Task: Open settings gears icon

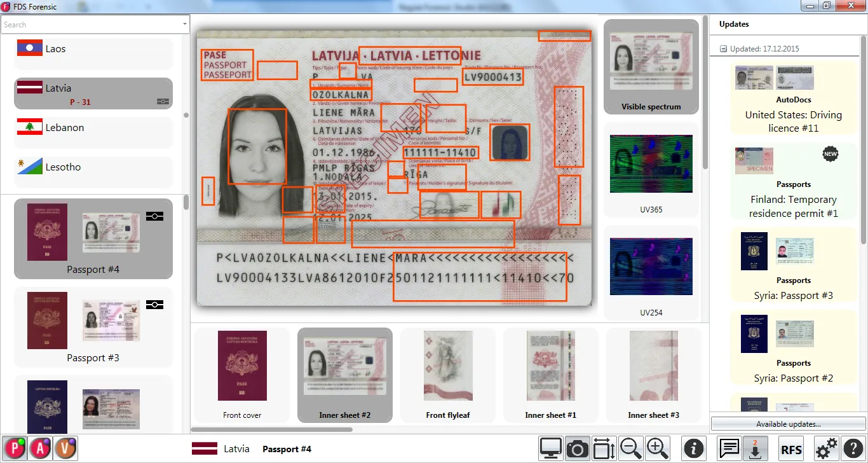Action: pos(826,449)
